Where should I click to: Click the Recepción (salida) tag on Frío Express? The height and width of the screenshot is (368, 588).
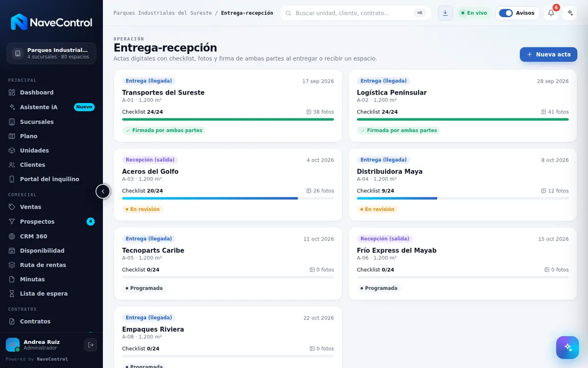385,239
